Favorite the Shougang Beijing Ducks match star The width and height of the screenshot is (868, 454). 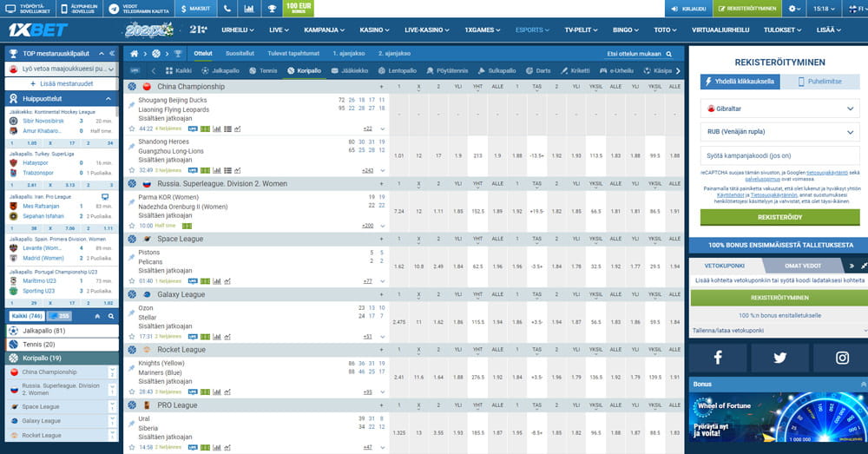pyautogui.click(x=132, y=128)
